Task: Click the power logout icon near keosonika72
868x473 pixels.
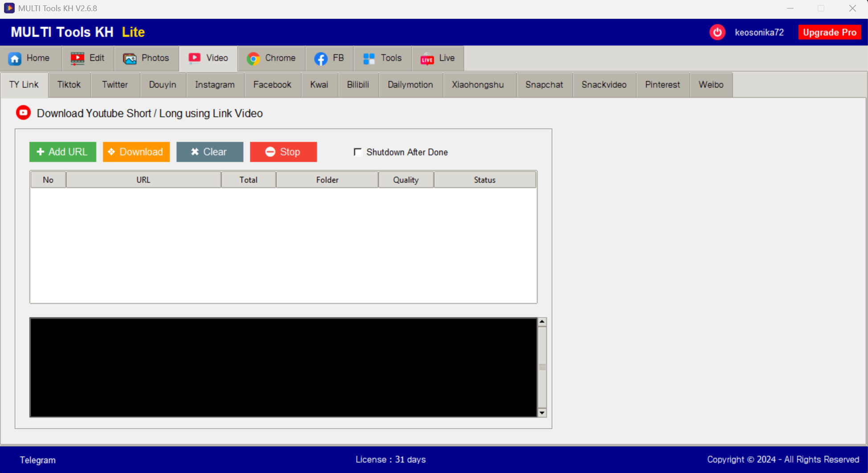Action: pos(717,32)
